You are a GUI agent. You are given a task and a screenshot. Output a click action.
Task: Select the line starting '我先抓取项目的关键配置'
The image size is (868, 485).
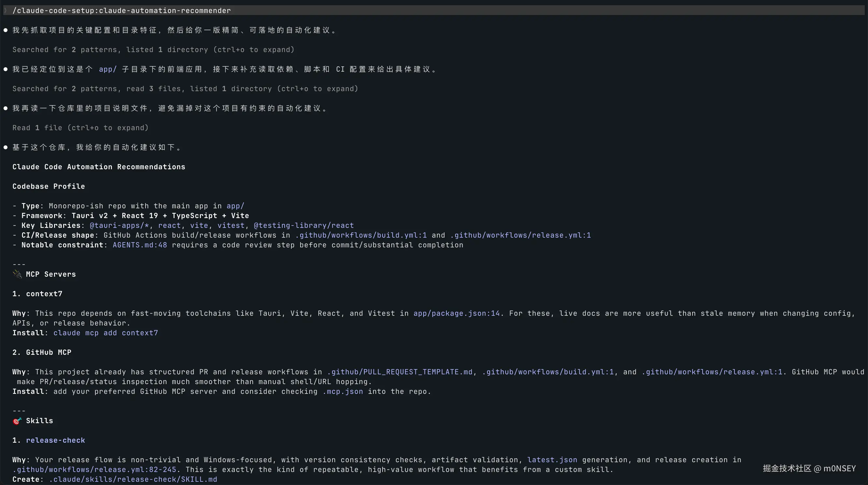[174, 30]
